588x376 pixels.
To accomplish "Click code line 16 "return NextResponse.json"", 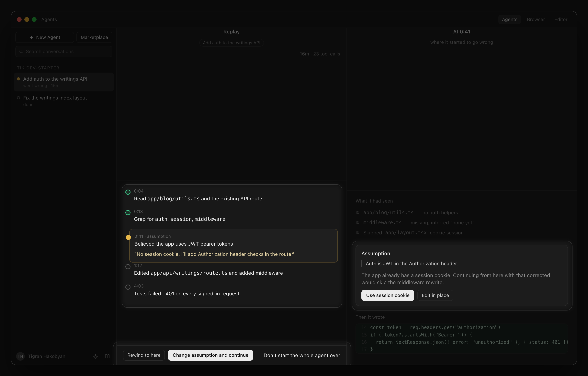I will point(472,342).
